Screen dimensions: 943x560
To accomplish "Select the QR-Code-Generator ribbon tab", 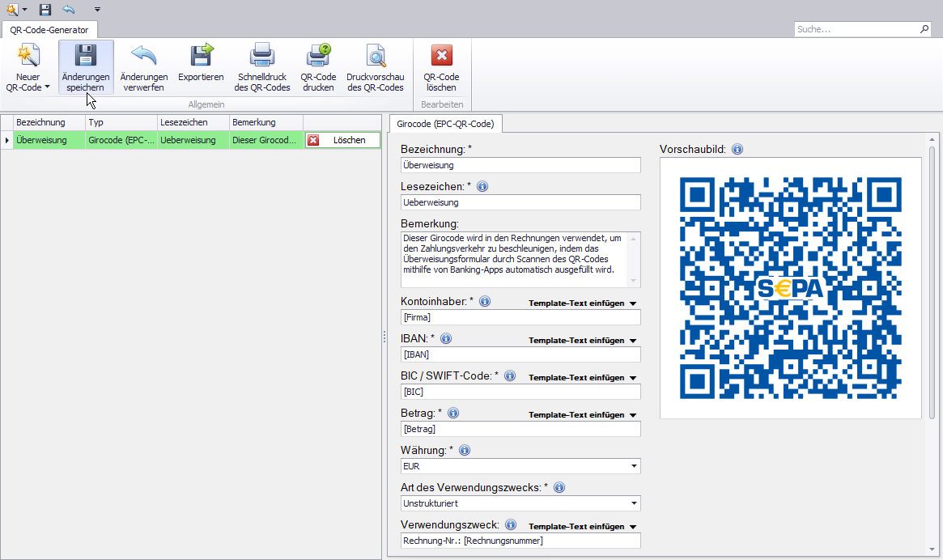I will coord(49,29).
